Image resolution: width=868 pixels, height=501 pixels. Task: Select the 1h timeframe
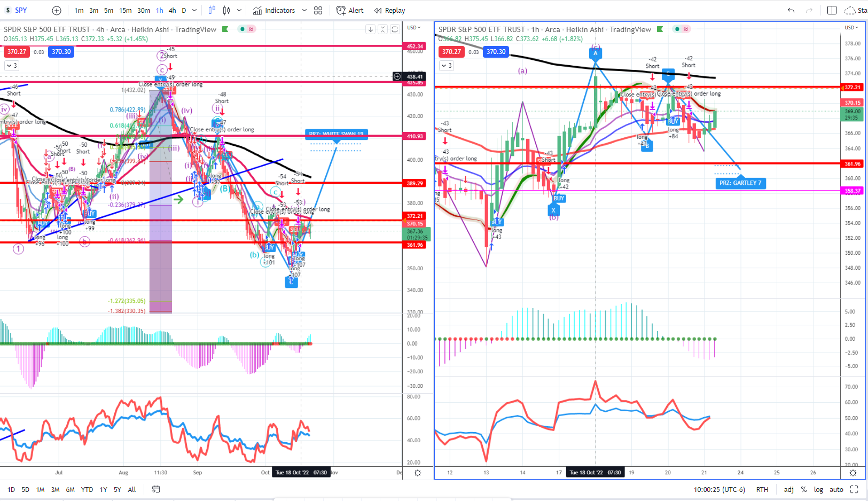tap(160, 10)
